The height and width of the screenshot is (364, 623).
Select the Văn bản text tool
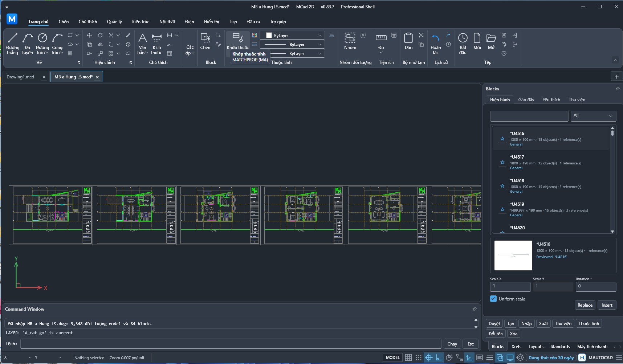[x=143, y=44]
